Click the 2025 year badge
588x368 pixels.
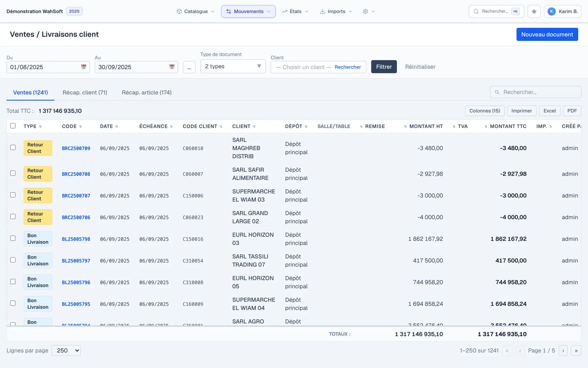tap(74, 11)
